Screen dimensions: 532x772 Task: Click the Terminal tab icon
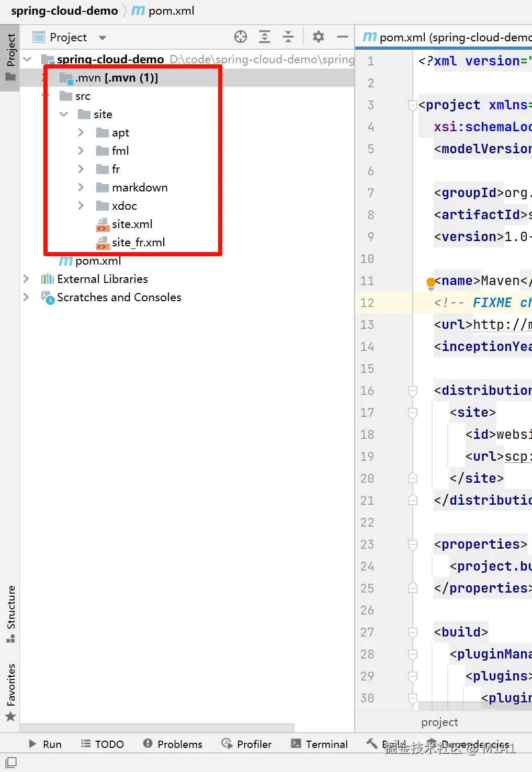click(x=296, y=744)
